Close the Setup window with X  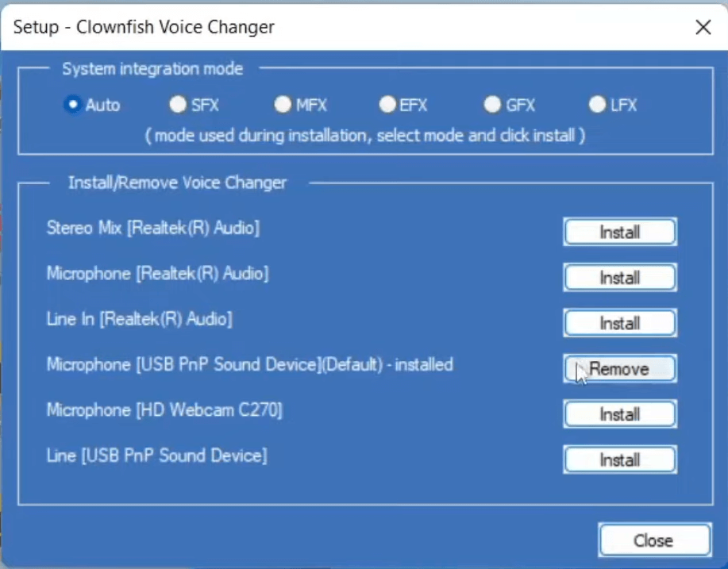tap(703, 28)
